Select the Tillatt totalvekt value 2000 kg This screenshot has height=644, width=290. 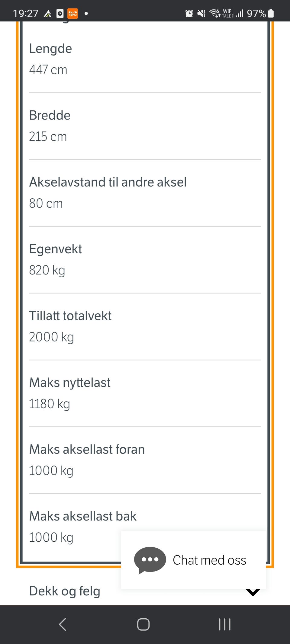[51, 337]
